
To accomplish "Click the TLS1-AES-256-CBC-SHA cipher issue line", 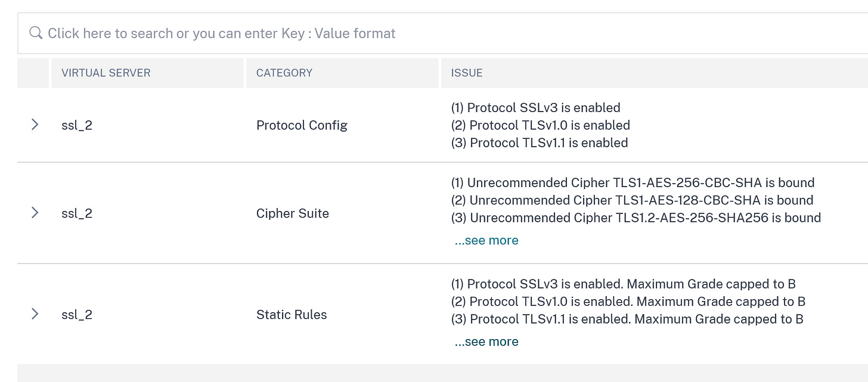I will [x=633, y=183].
